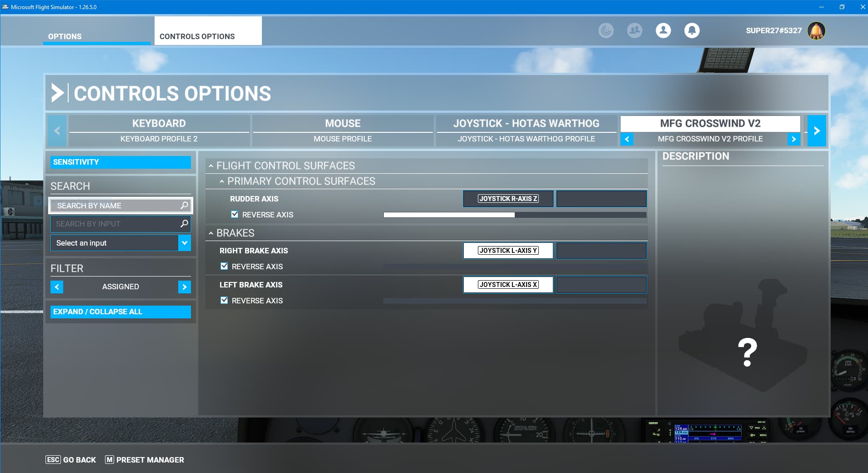
Task: Switch to the Joystick - HOTAS Warthog tab
Action: [526, 123]
